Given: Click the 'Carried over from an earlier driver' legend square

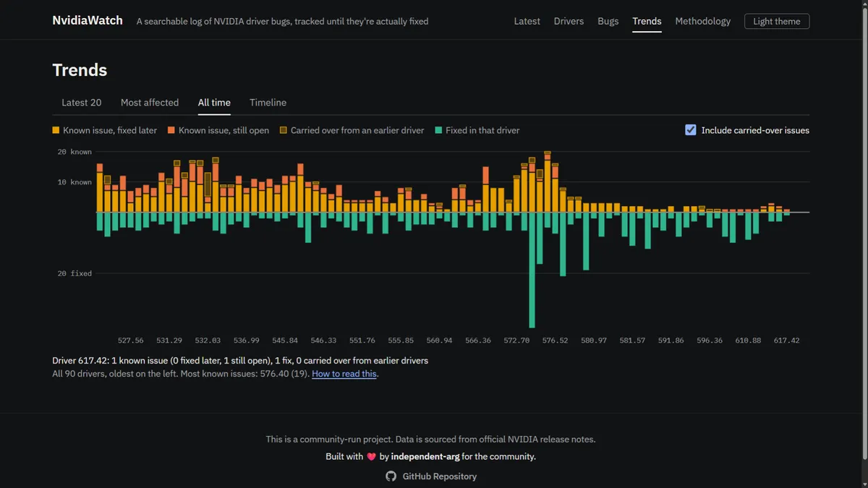Looking at the screenshot, I should [284, 130].
